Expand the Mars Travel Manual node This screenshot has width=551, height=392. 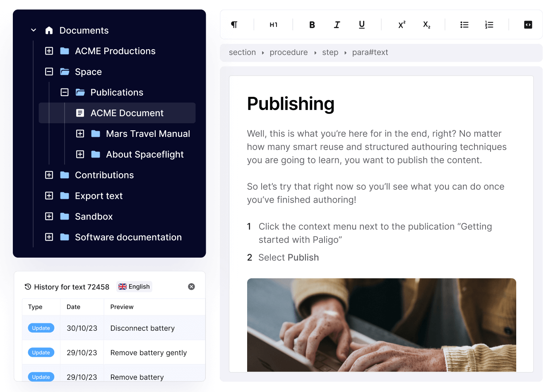click(80, 134)
